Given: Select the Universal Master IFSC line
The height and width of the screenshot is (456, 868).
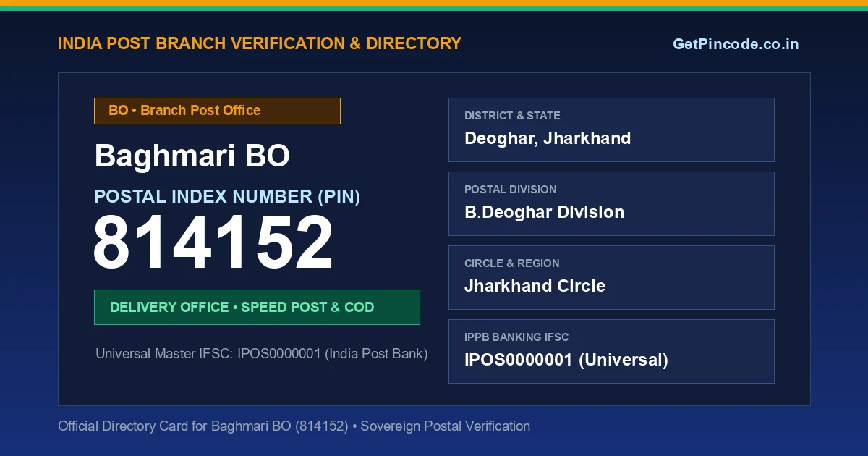Looking at the screenshot, I should point(262,354).
